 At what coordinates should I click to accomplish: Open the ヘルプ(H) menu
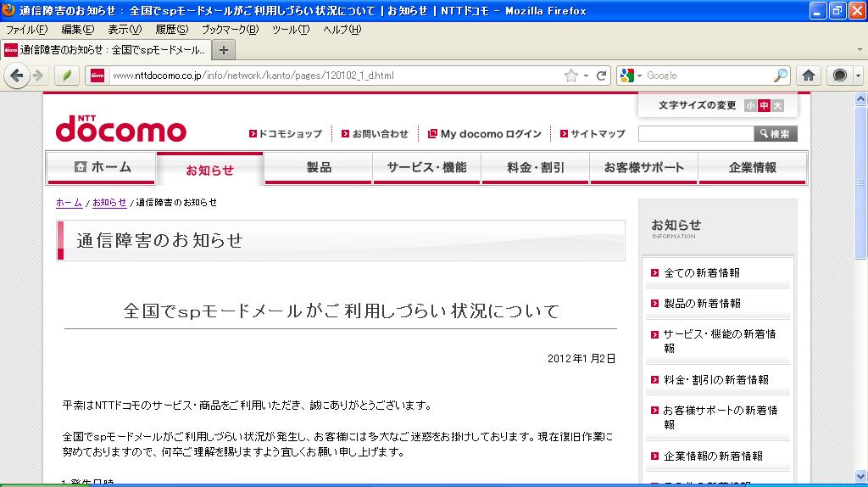[x=342, y=30]
